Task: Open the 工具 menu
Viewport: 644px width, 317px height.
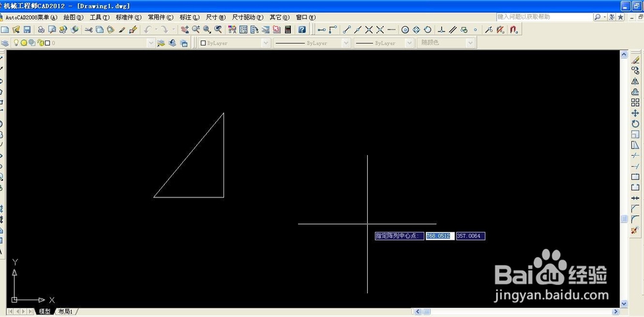Action: point(100,17)
